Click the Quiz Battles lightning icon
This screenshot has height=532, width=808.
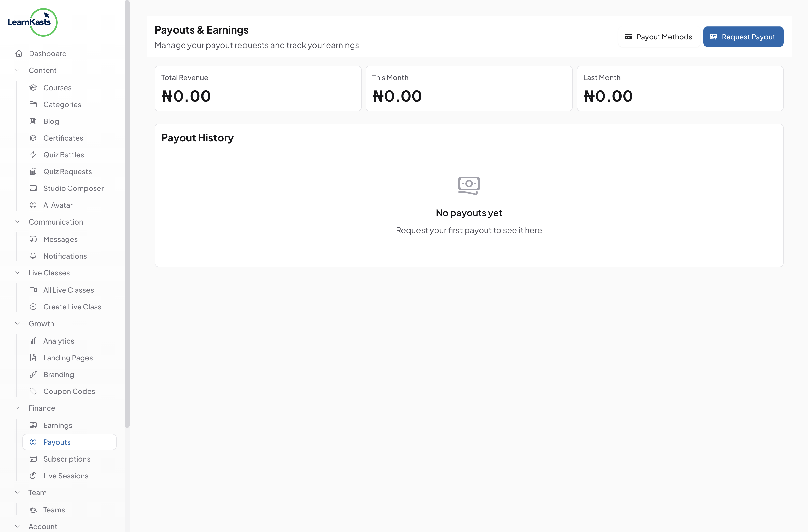(33, 154)
